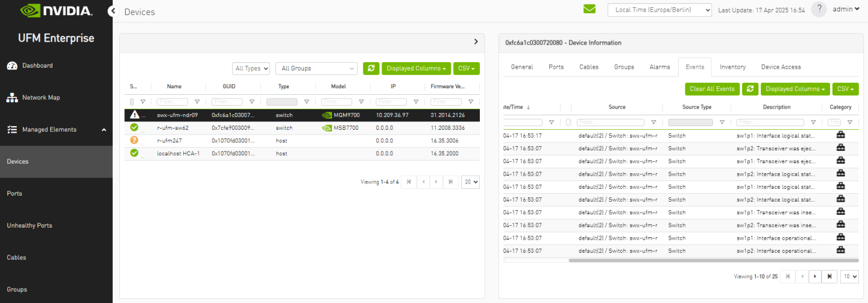Refresh the events list
The image size is (868, 303).
point(750,89)
